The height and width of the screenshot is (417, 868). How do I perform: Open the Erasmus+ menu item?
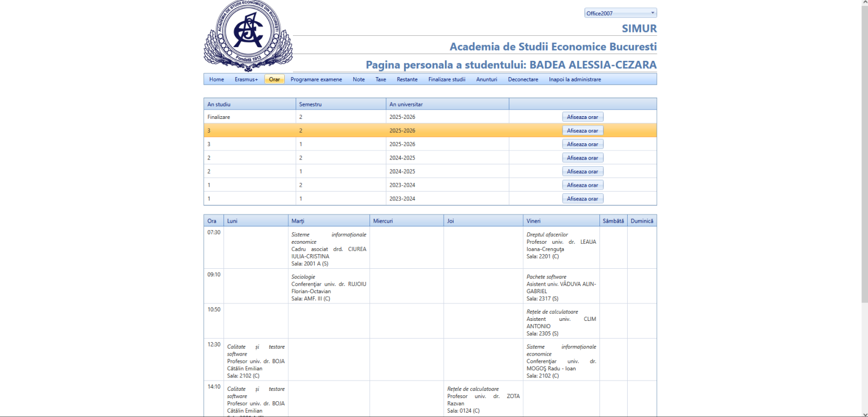click(x=246, y=79)
